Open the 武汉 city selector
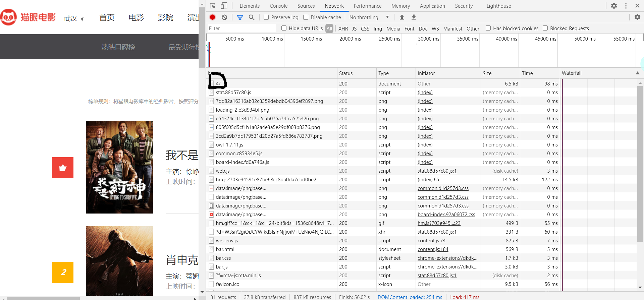 tap(73, 18)
